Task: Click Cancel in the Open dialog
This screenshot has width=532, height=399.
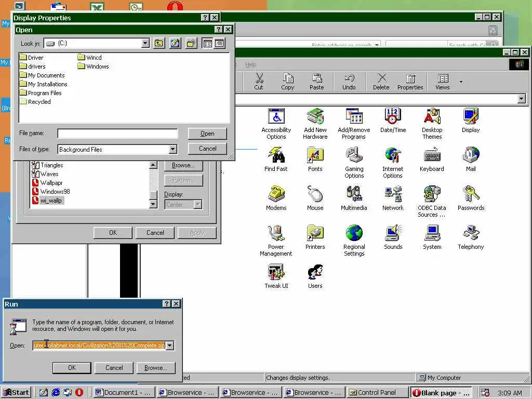Action: coord(207,149)
